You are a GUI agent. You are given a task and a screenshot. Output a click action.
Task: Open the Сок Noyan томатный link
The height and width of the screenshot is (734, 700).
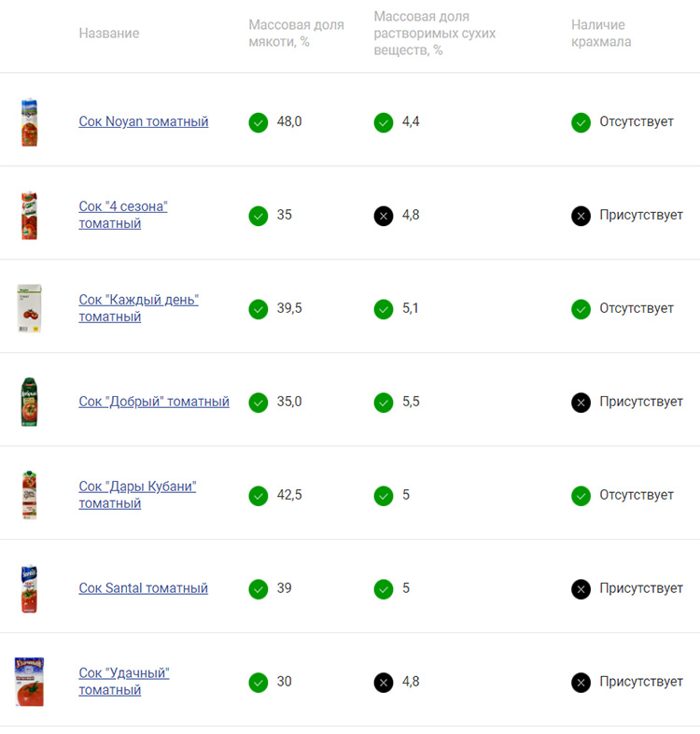pos(144,121)
